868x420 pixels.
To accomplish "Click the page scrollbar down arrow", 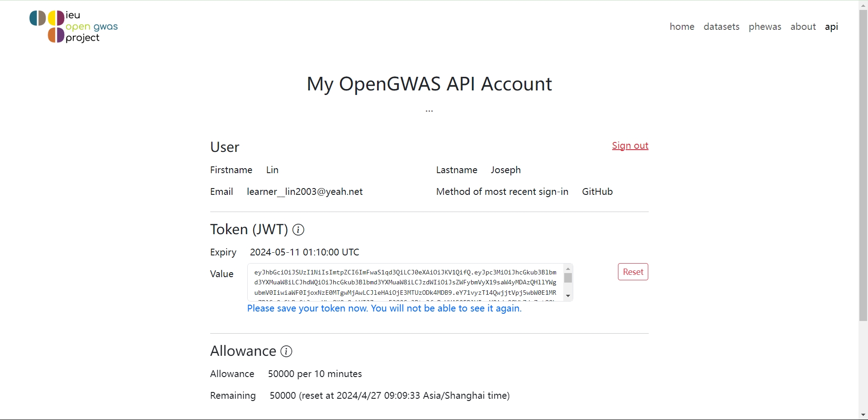I will [x=863, y=415].
